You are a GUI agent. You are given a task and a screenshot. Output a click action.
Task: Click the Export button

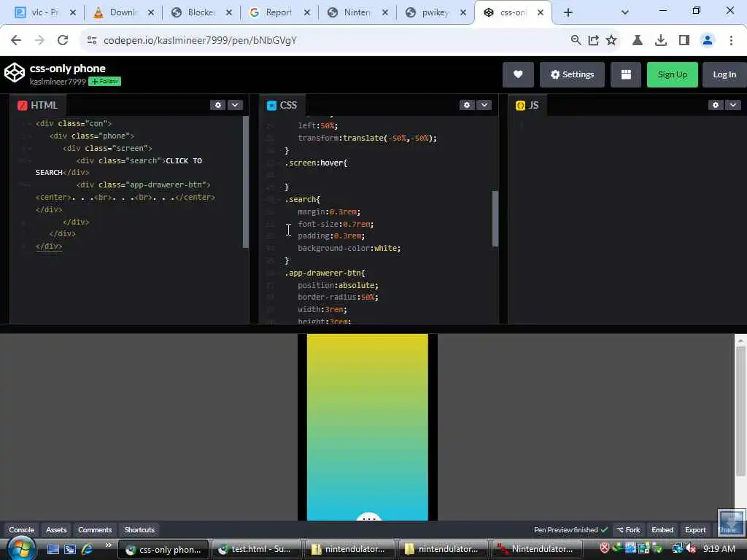coord(695,529)
